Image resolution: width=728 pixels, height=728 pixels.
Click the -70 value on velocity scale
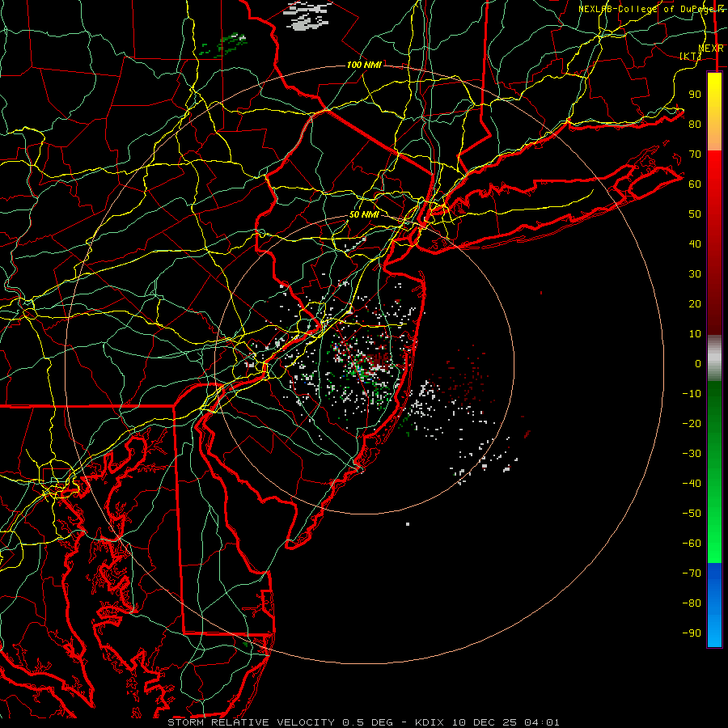tap(692, 574)
